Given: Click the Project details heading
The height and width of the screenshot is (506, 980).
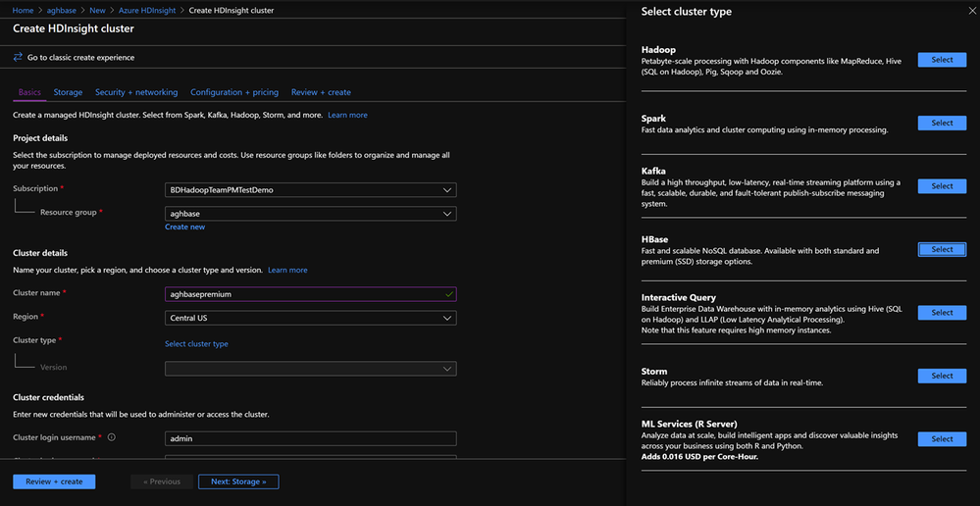Looking at the screenshot, I should (x=40, y=138).
